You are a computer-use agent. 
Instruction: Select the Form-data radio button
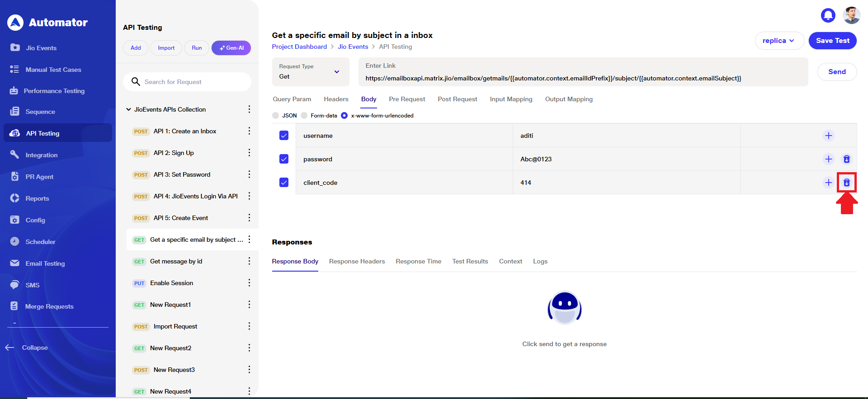[x=304, y=116]
